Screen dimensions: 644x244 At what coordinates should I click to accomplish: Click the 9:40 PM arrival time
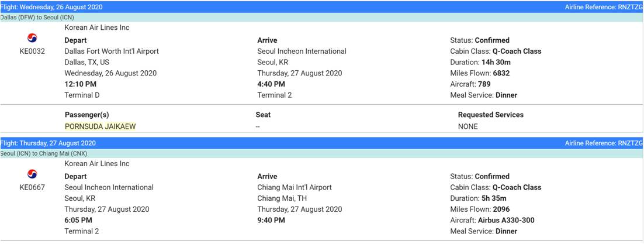click(271, 221)
